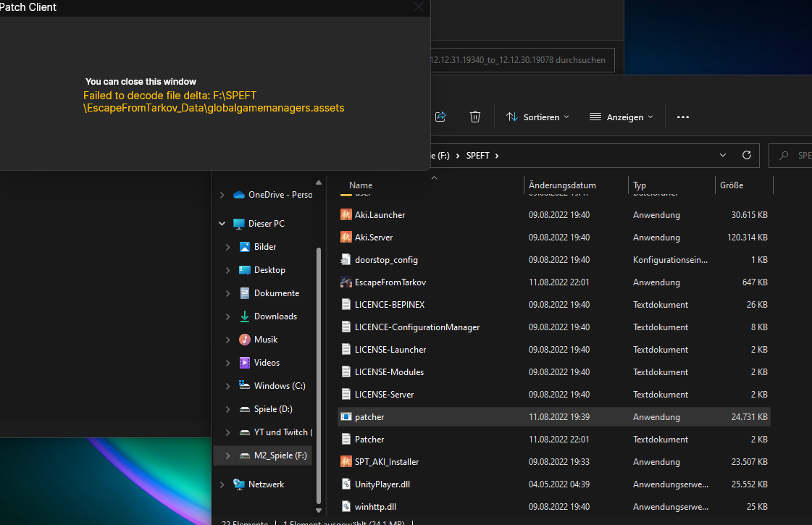Image resolution: width=812 pixels, height=525 pixels.
Task: Click the Failed to decode error message
Action: tap(214, 101)
